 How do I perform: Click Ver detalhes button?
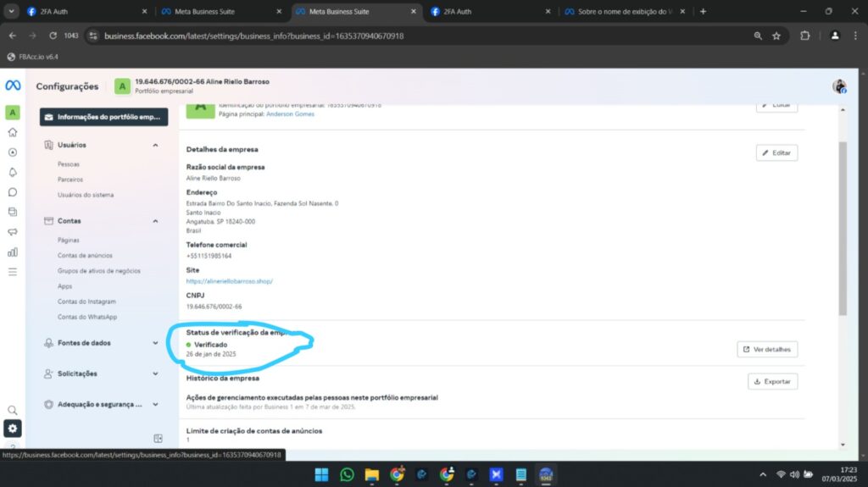pos(767,349)
